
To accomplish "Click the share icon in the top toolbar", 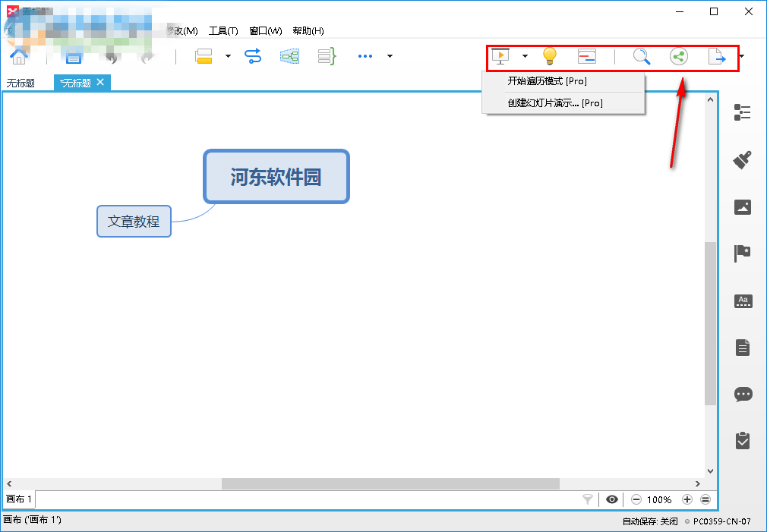I will click(678, 56).
